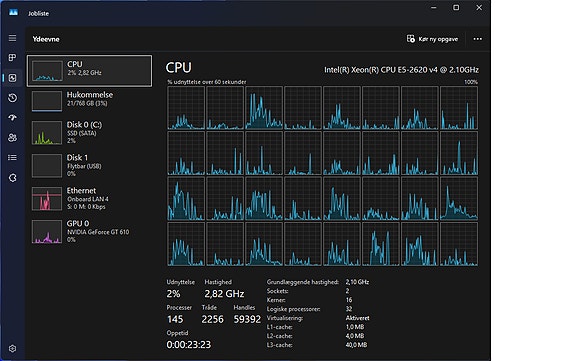575x361 pixels.
Task: Select the Ethernet Onboard LAN 4 entry
Action: (x=89, y=198)
